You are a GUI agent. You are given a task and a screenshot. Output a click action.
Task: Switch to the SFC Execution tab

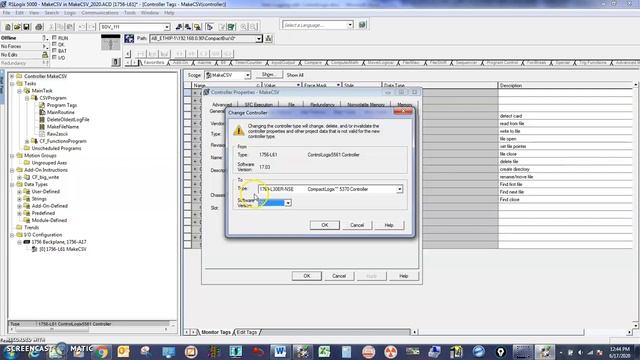click(x=258, y=105)
